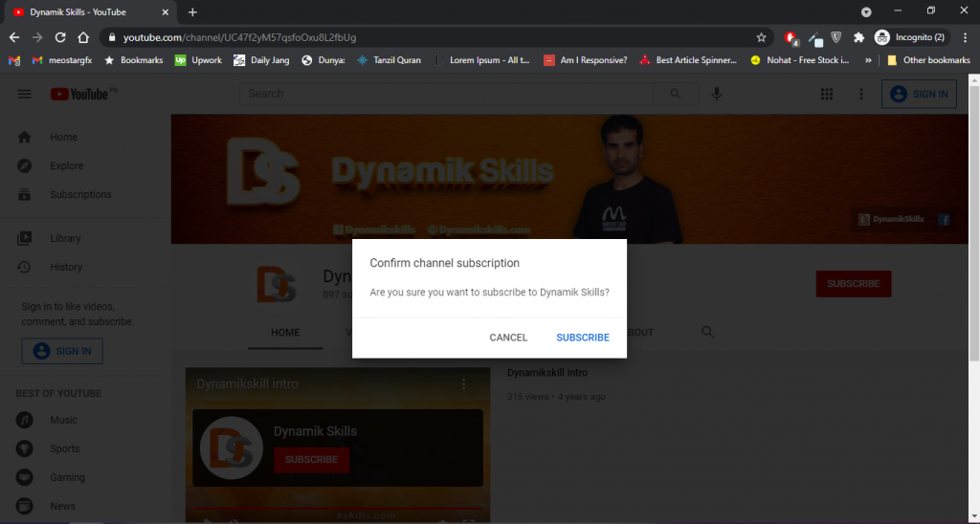
Task: Go back with the browser back arrow
Action: (14, 37)
